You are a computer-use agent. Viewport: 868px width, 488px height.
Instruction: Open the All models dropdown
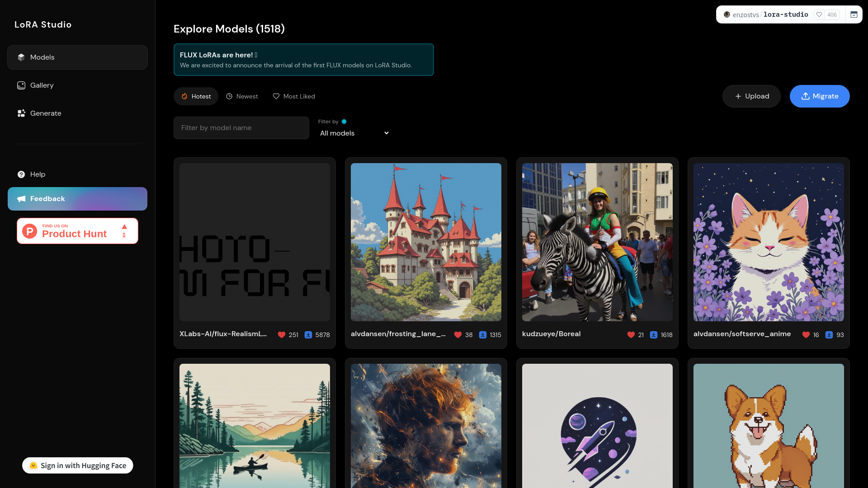[354, 133]
